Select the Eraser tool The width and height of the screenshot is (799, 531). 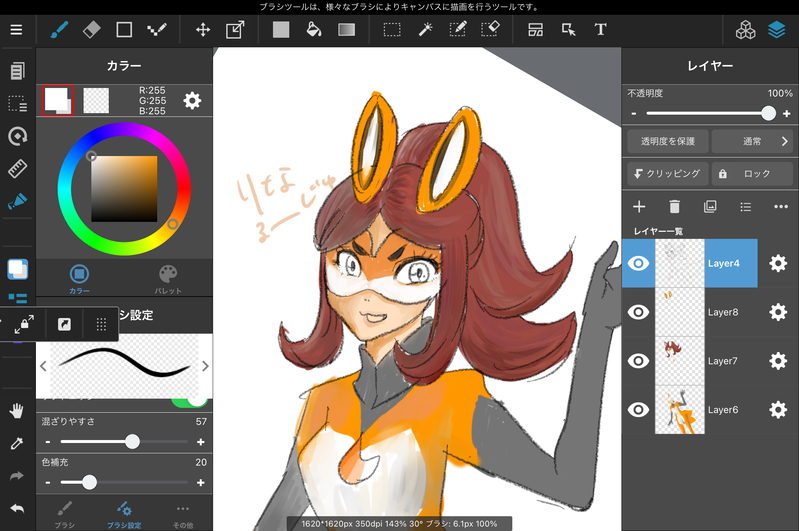(92, 30)
